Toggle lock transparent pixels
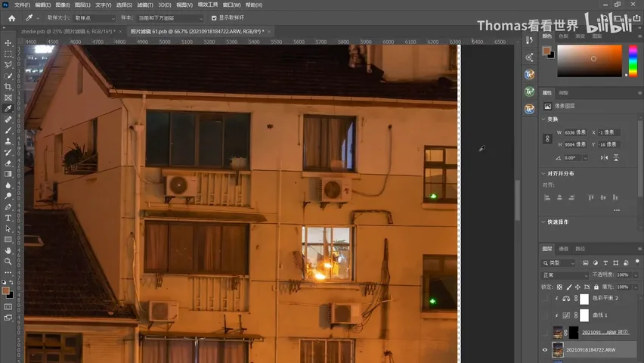Screen dimensions: 644x363 [x=559, y=287]
